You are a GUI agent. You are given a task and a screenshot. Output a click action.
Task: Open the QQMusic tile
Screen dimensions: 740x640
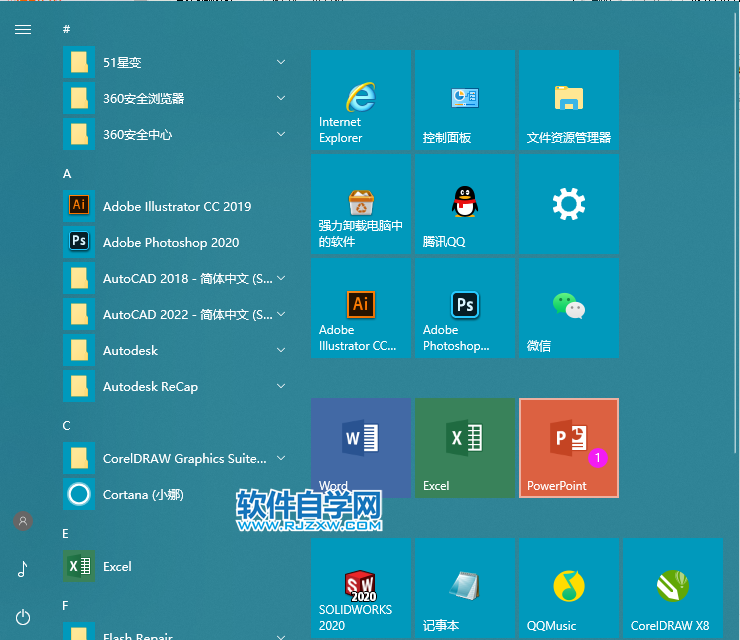(x=568, y=587)
